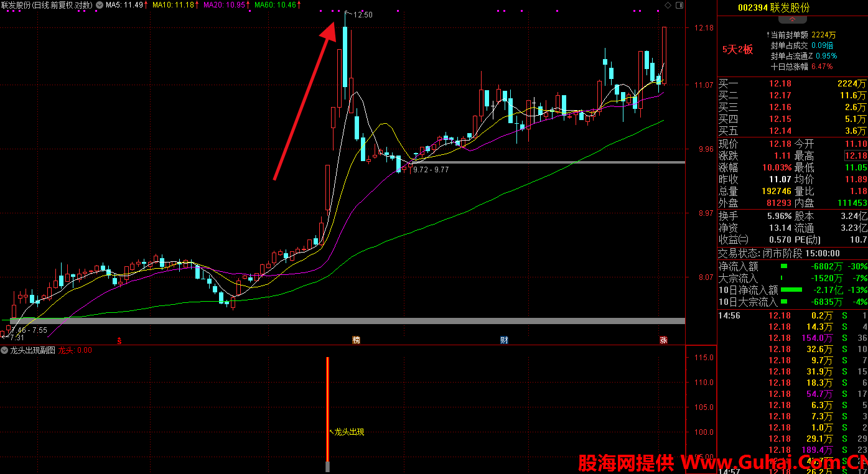The height and width of the screenshot is (474, 868).
Task: Click the 涨 limit-up marker icon
Action: point(663,340)
